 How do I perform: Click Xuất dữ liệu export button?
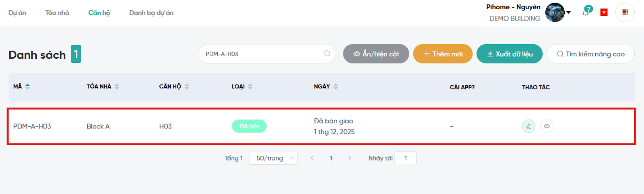(x=510, y=54)
